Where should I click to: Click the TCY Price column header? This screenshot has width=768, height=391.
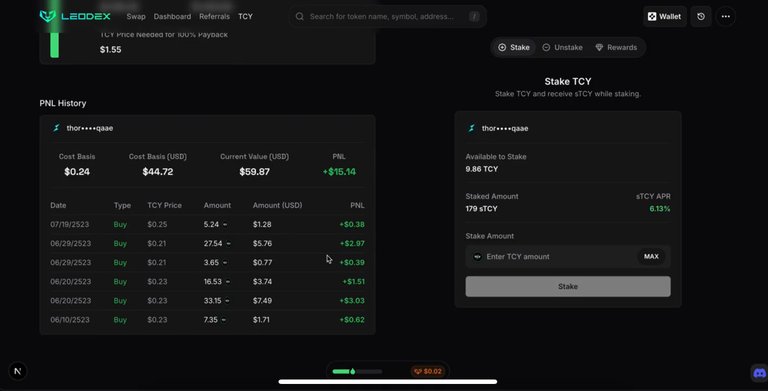coord(165,205)
